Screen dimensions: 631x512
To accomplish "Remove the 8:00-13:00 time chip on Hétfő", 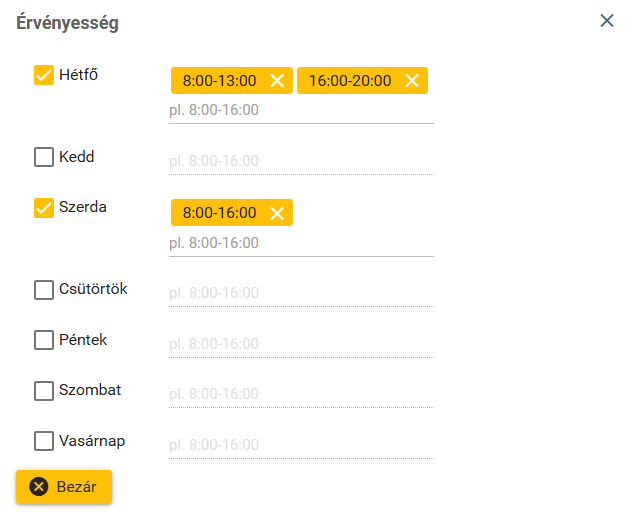I will point(277,81).
